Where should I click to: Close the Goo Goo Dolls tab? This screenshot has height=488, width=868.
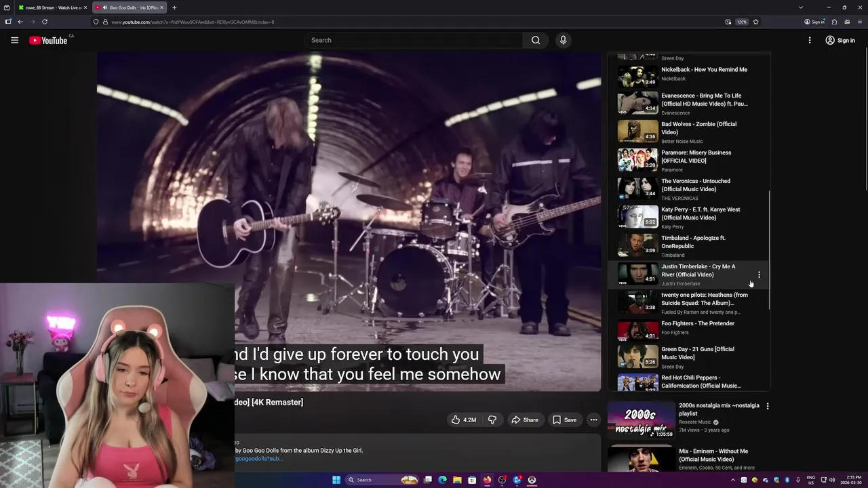(162, 7)
